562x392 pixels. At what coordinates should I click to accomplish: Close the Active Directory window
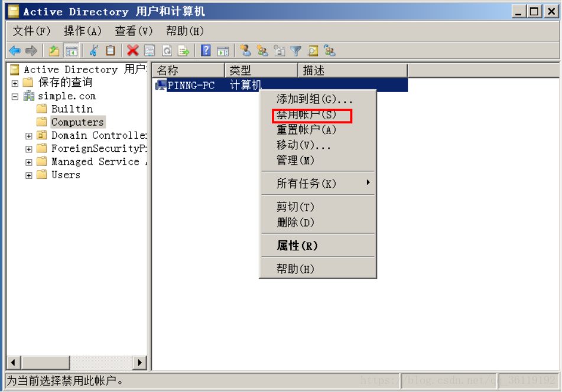pyautogui.click(x=551, y=11)
